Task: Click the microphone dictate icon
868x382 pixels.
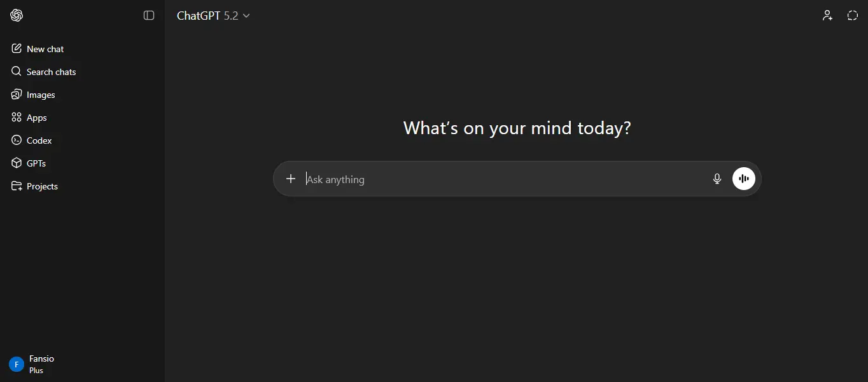Action: 717,179
